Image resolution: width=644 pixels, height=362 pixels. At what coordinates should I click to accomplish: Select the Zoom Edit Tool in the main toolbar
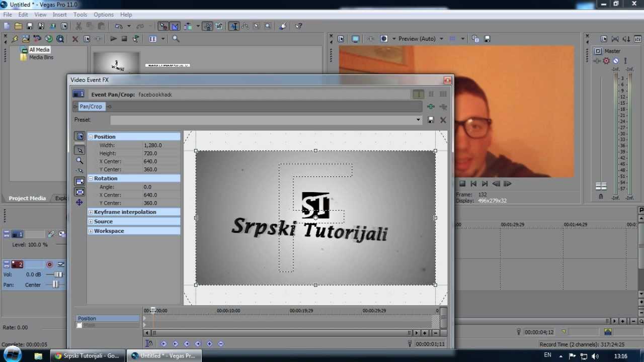(x=268, y=26)
